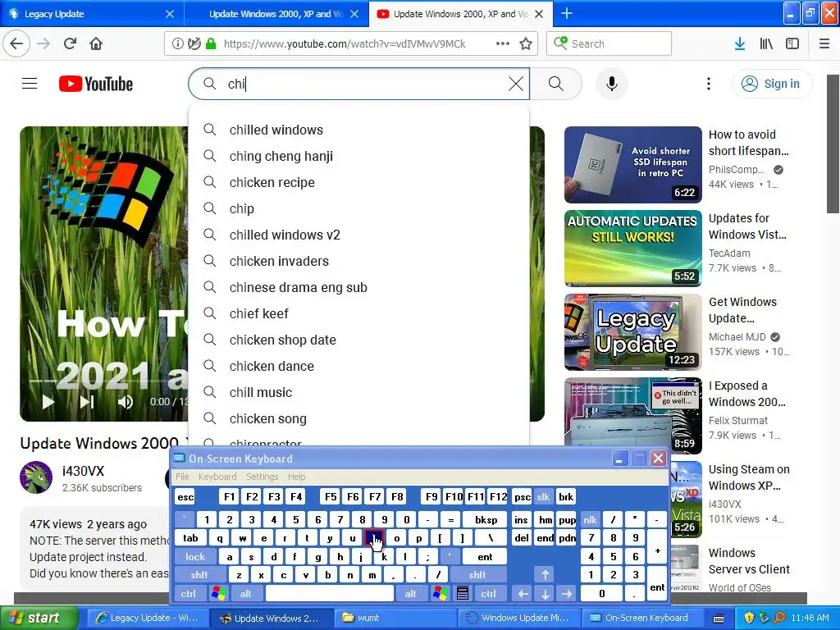Open File menu in On-Screen Keyboard
Viewport: 840px width, 630px height.
pos(182,477)
